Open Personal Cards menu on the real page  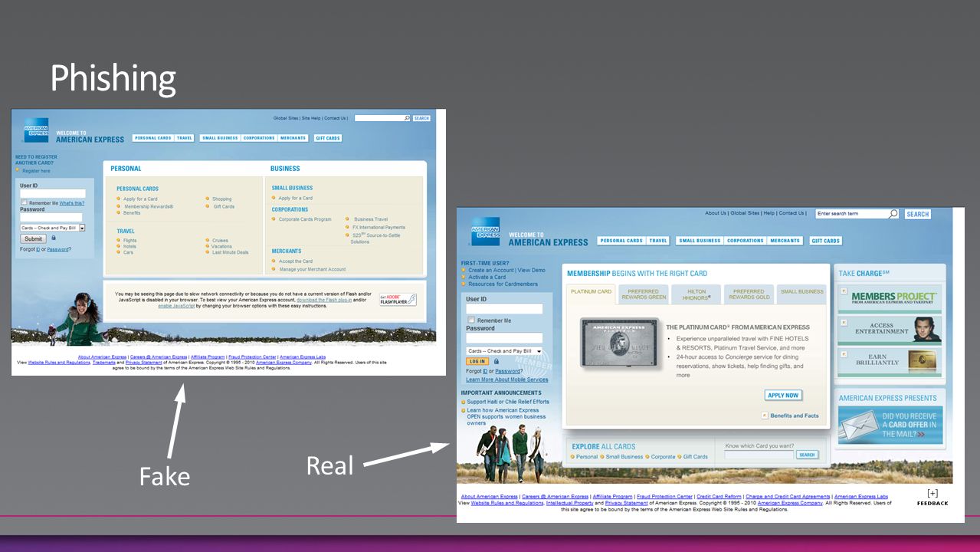(621, 241)
